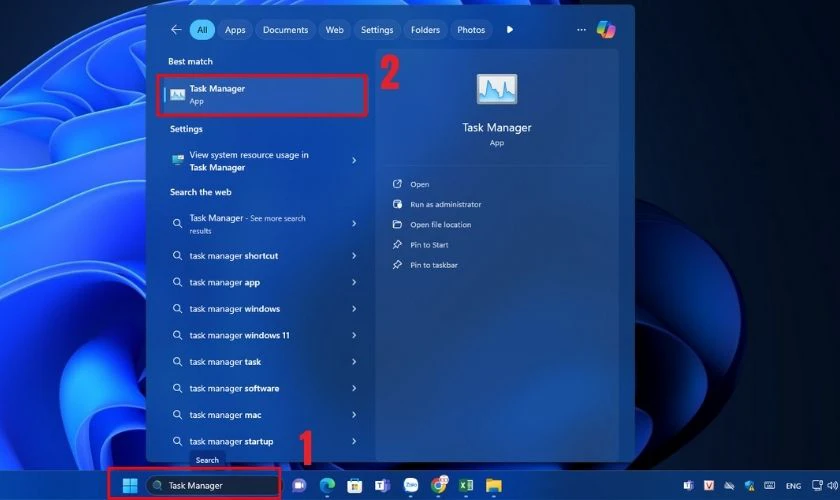Go back with the search panel arrow

pos(176,29)
